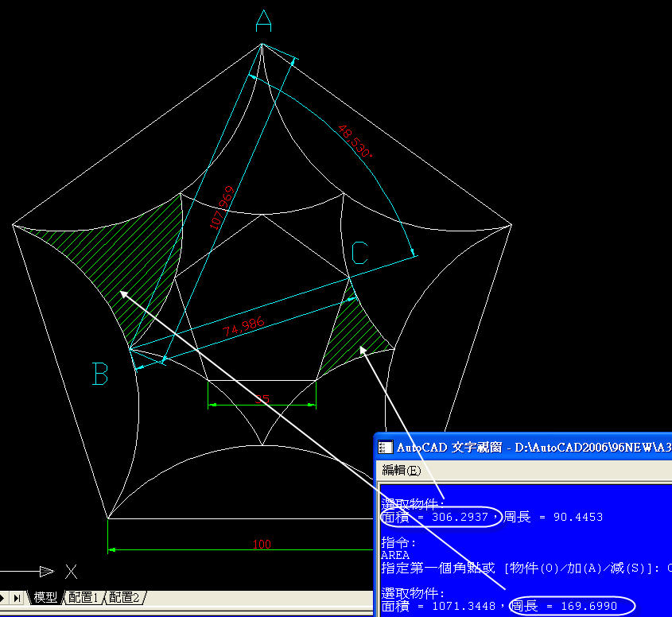
Task: Switch to the 配置1 layout tab
Action: (x=84, y=597)
